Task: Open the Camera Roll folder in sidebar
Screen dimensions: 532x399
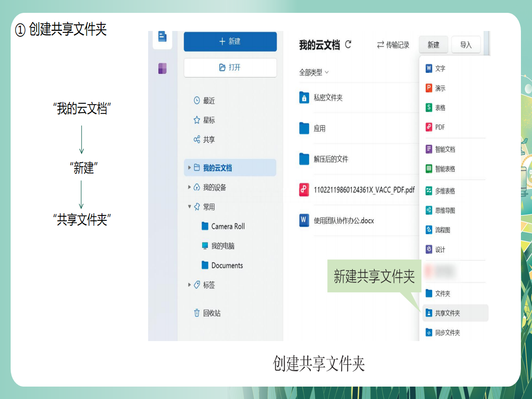Action: pyautogui.click(x=227, y=227)
